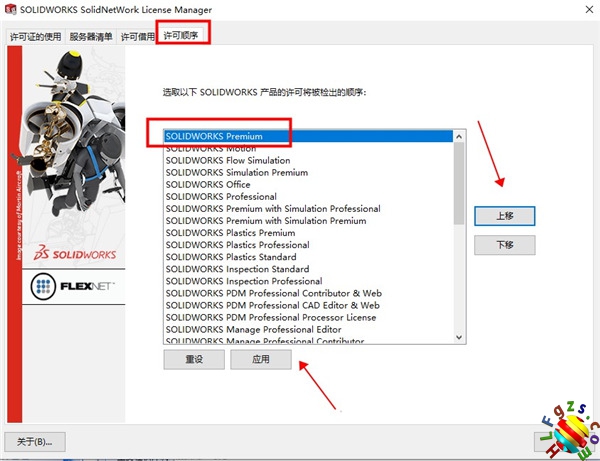The image size is (600, 461).
Task: Click the 上移 button
Action: click(504, 216)
